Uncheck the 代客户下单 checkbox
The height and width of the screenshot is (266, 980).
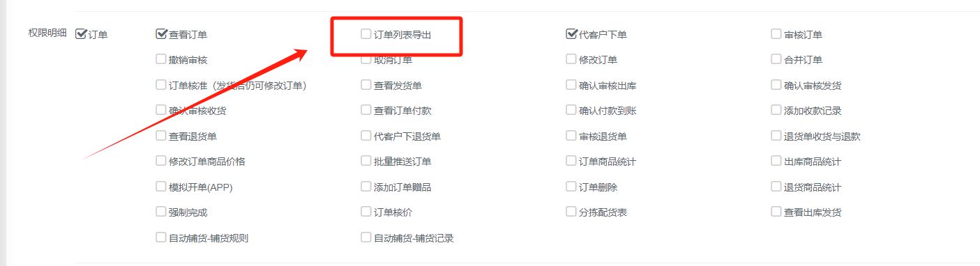[x=572, y=33]
